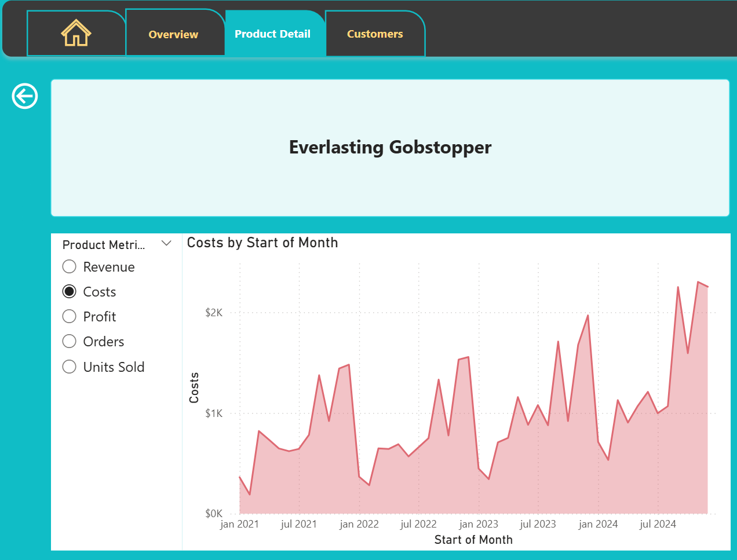737x560 pixels.
Task: Click the jul 2022 axis label
Action: click(418, 524)
